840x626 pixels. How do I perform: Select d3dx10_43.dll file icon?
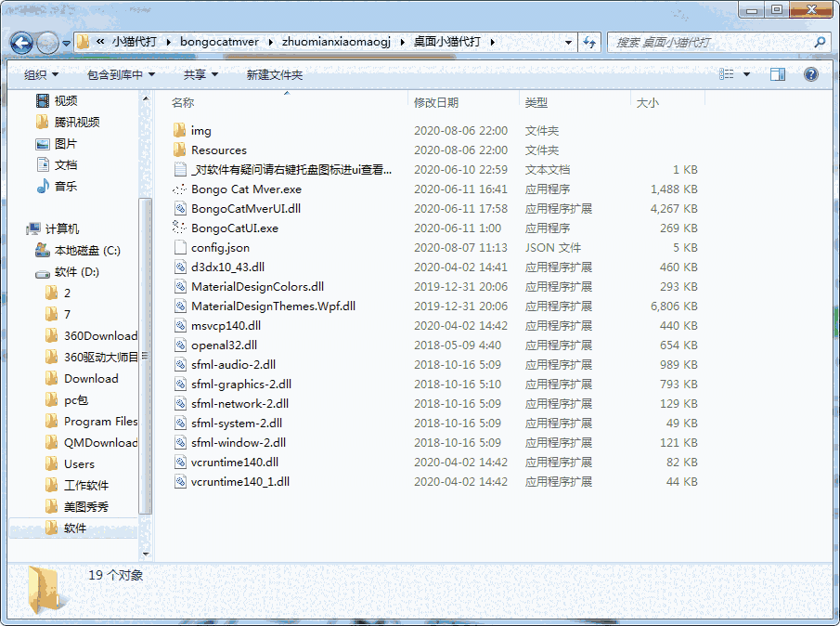(181, 267)
